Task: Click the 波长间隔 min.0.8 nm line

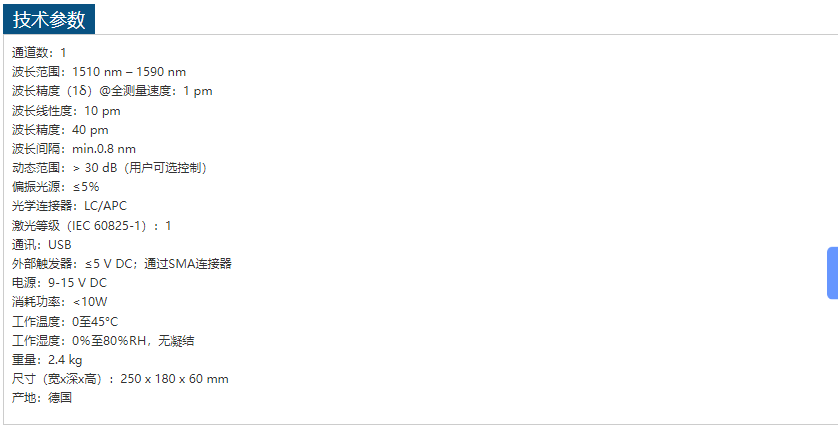Action: [x=74, y=149]
